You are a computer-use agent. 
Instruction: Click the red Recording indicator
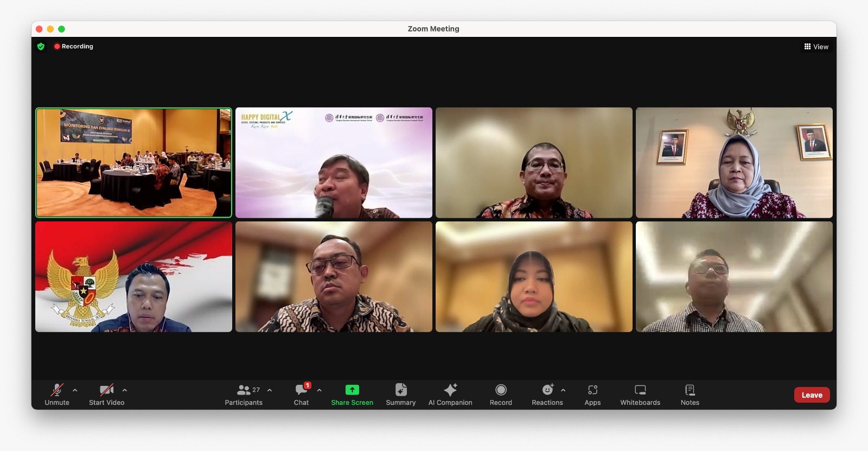click(74, 47)
